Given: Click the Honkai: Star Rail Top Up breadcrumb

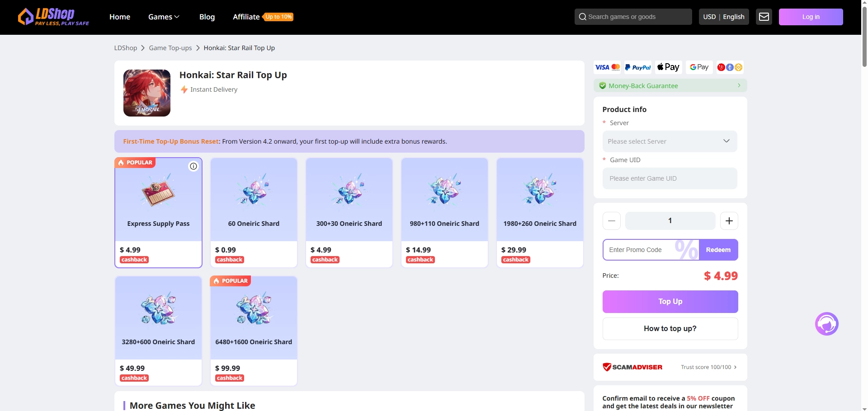Looking at the screenshot, I should [x=239, y=48].
